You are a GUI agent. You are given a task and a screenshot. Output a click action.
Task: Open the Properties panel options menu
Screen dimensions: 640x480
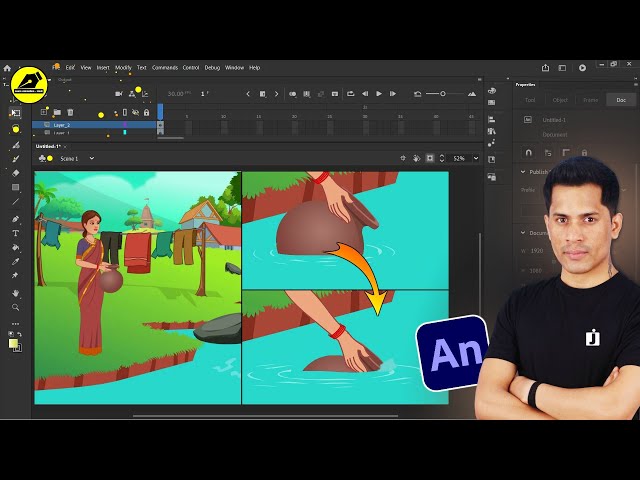(x=636, y=84)
